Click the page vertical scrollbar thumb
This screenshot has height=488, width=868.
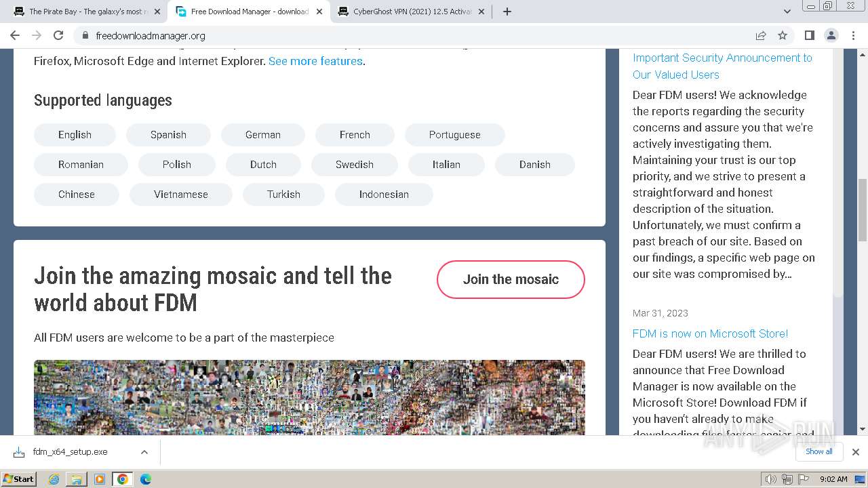point(862,210)
